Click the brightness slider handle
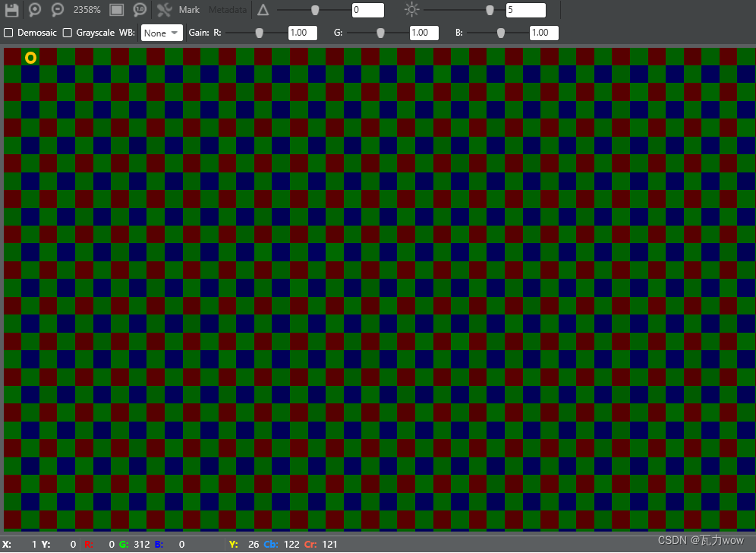Image resolution: width=756 pixels, height=553 pixels. (490, 10)
